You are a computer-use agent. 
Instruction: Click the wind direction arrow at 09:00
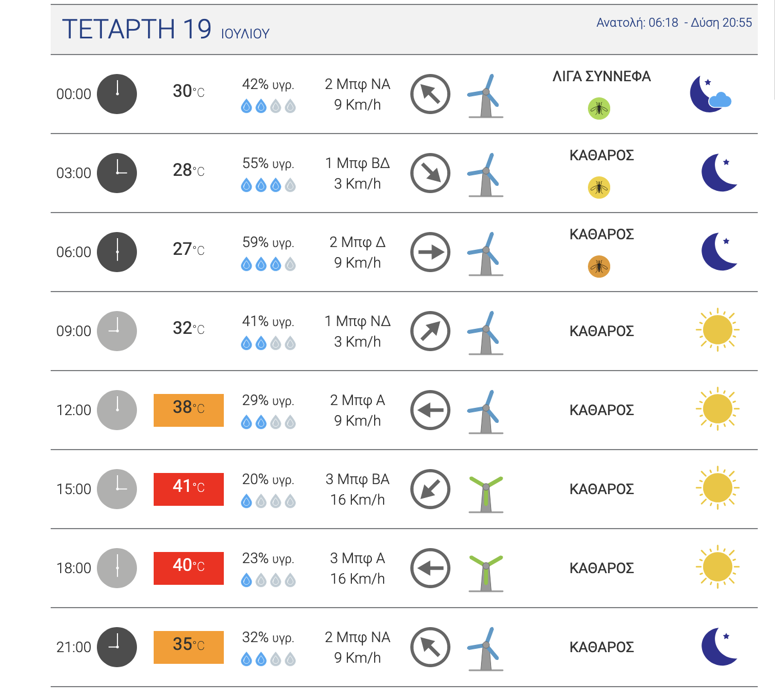point(430,331)
